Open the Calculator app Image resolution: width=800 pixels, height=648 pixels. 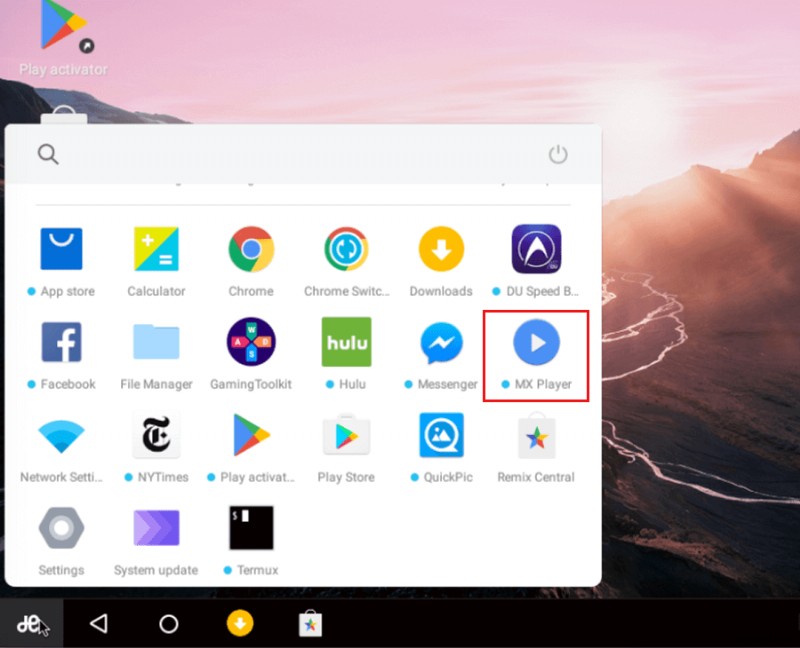(155, 249)
